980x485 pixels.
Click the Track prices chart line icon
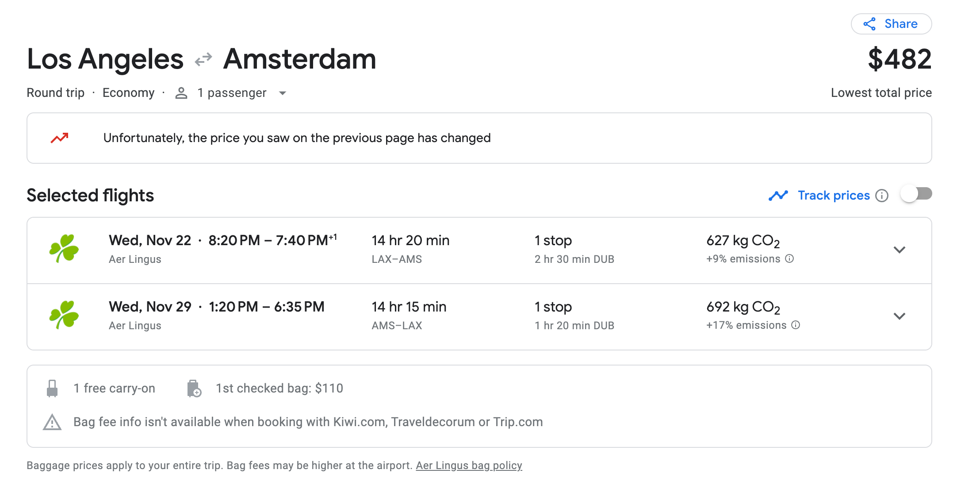coord(778,196)
